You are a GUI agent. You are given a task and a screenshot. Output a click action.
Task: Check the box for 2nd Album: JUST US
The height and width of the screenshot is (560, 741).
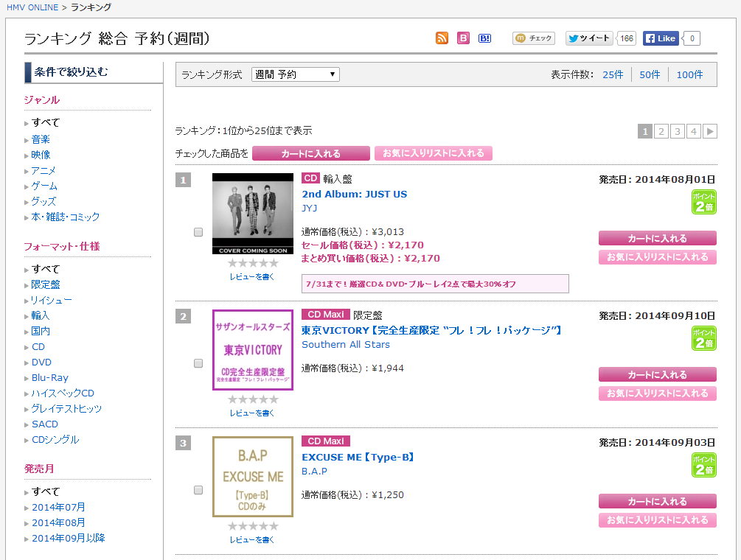pos(198,232)
